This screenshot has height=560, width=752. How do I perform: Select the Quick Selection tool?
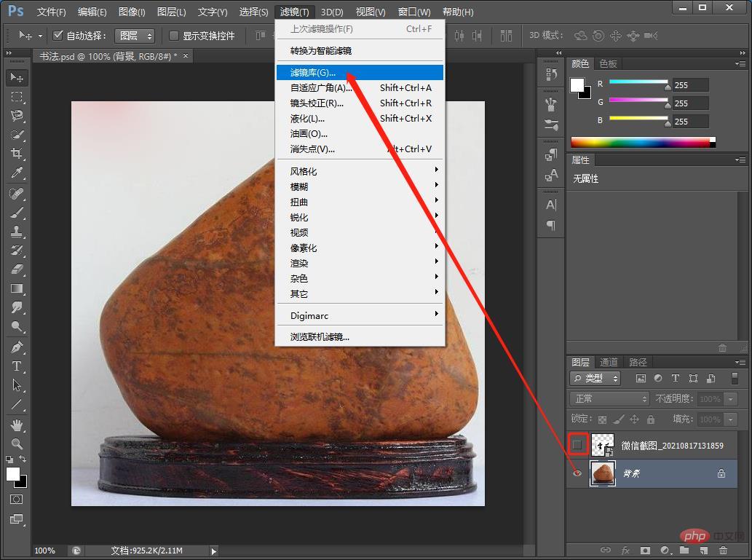[17, 135]
